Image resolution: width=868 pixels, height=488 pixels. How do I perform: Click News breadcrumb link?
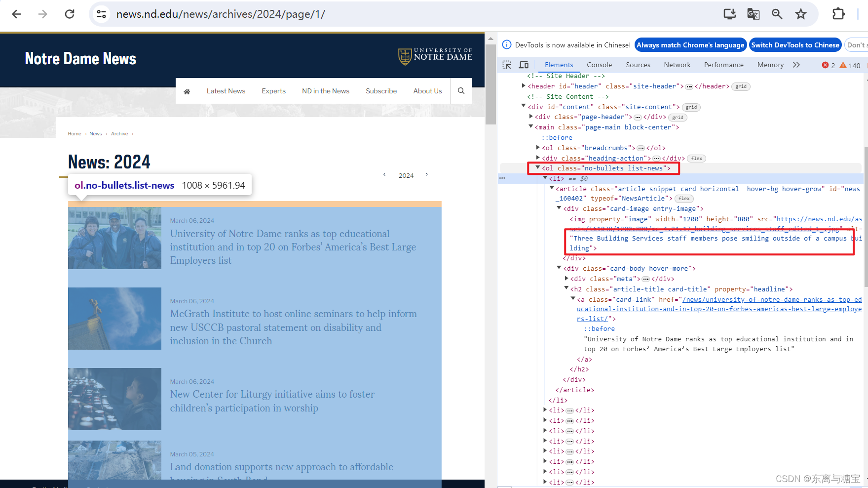pos(96,134)
